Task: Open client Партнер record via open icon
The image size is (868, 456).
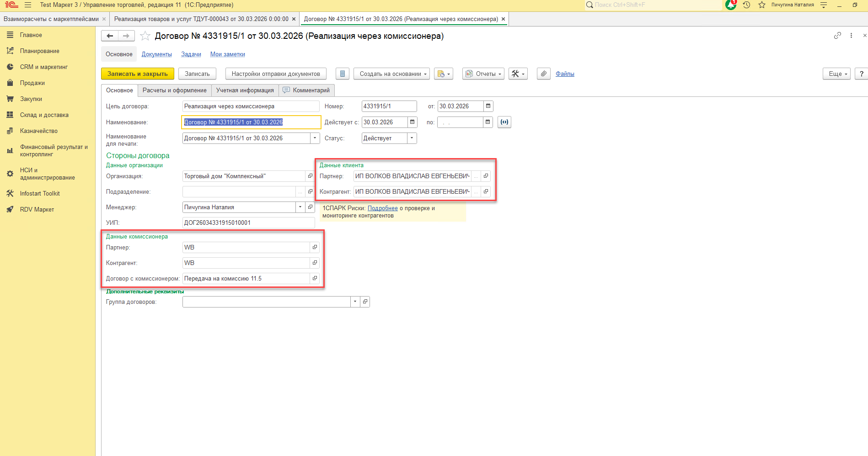Action: (486, 176)
